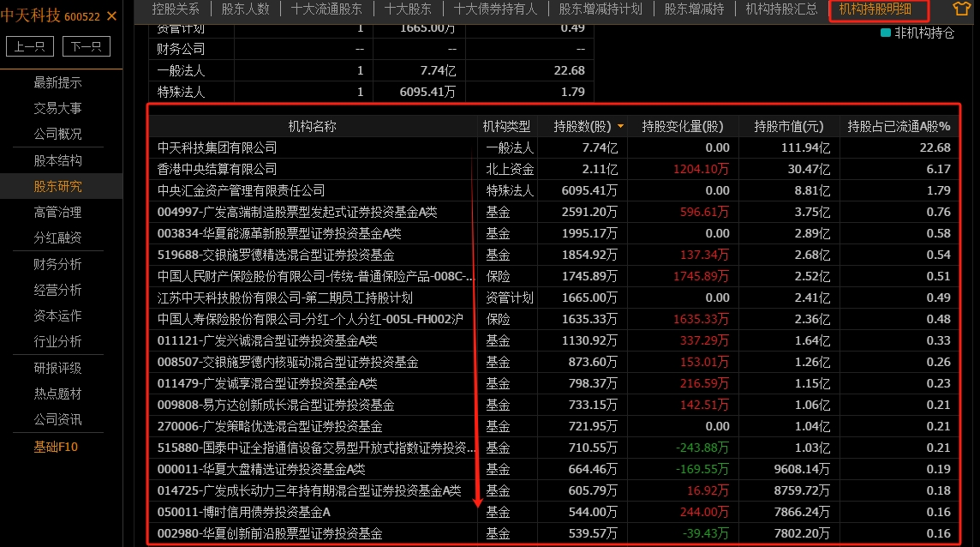Sort by 持股数(股) descending arrow
The image size is (980, 547).
(x=620, y=126)
